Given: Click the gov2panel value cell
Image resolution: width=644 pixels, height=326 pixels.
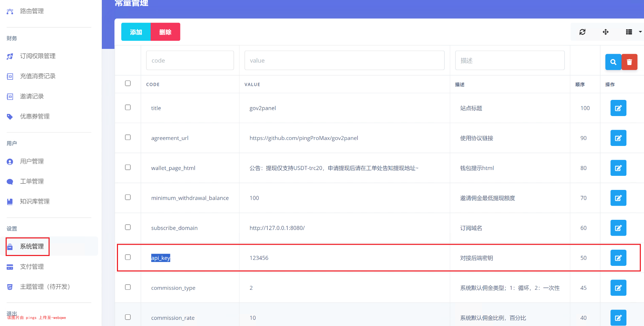Looking at the screenshot, I should 263,108.
